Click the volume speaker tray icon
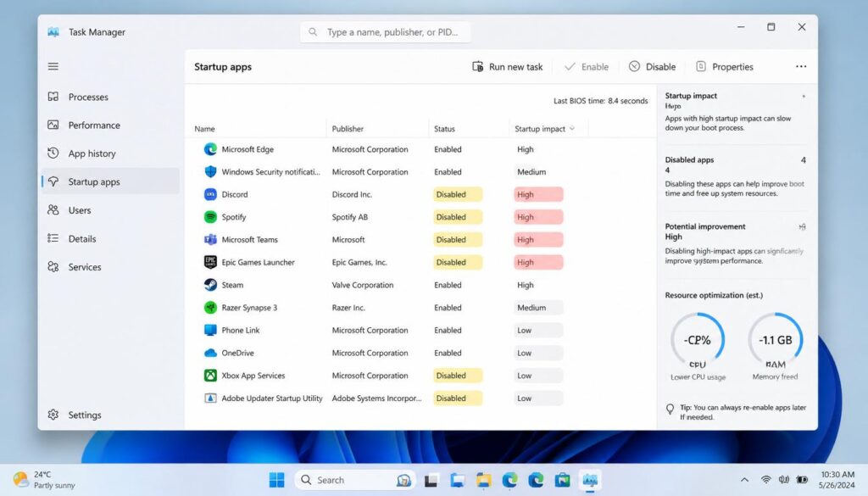The image size is (868, 496). coord(784,479)
